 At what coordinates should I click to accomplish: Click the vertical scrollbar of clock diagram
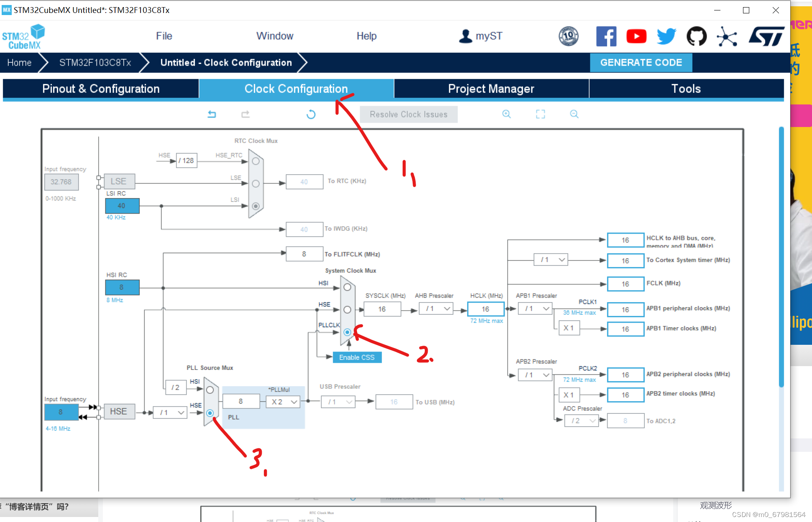[x=781, y=257]
